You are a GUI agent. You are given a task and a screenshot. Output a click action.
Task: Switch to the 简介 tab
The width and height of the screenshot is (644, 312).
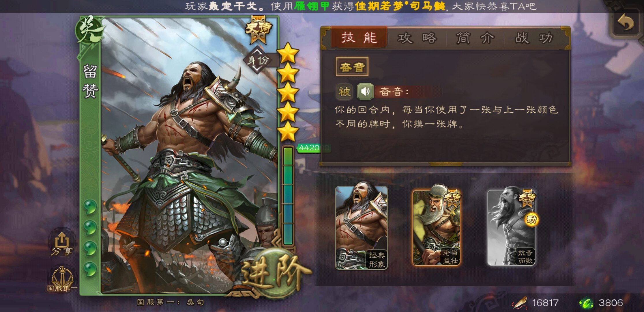(x=475, y=38)
